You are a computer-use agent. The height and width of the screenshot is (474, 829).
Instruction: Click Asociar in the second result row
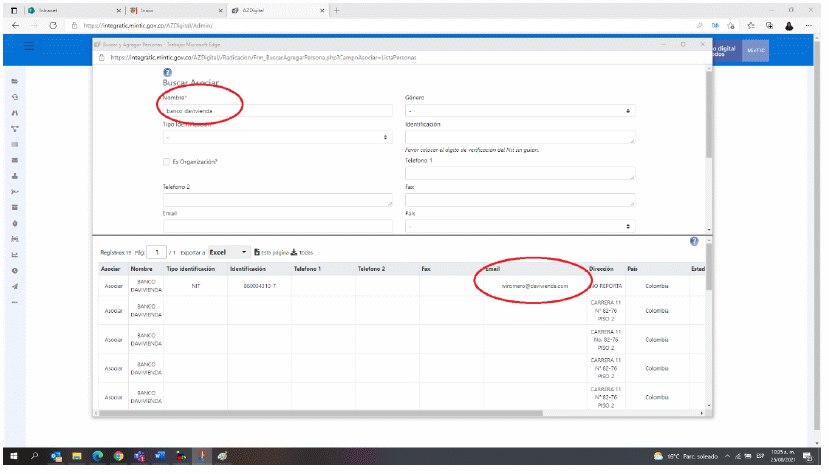coord(113,311)
